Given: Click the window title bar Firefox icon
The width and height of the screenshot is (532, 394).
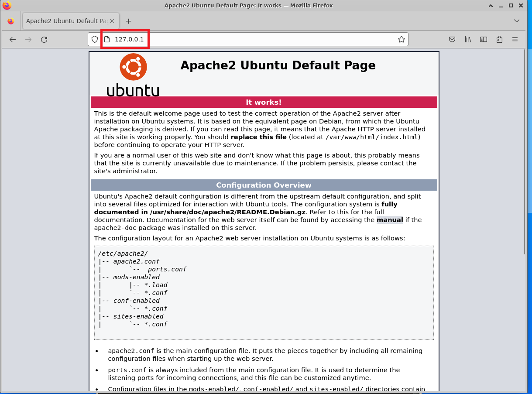Looking at the screenshot, I should tap(7, 5).
